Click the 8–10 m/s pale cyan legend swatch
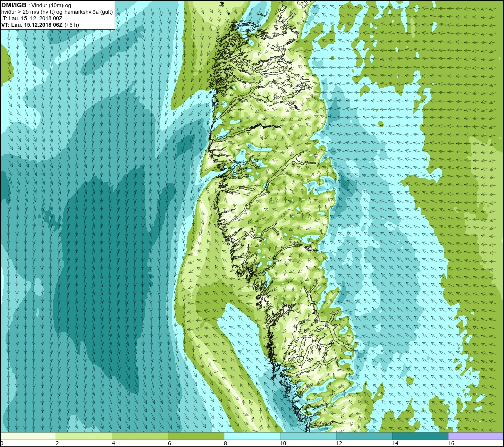Image resolution: width=504 pixels, height=447 pixels. [x=252, y=436]
